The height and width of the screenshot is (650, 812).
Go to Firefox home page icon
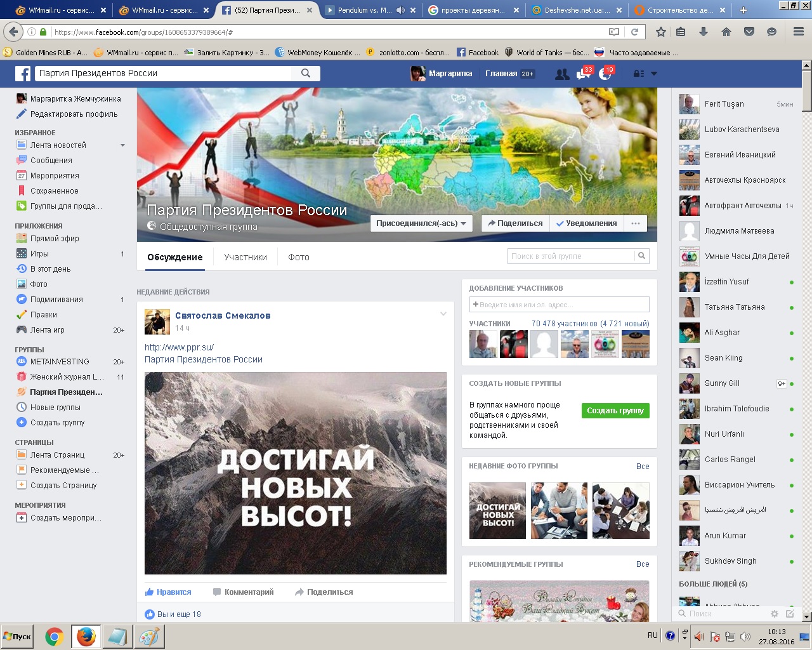[726, 32]
